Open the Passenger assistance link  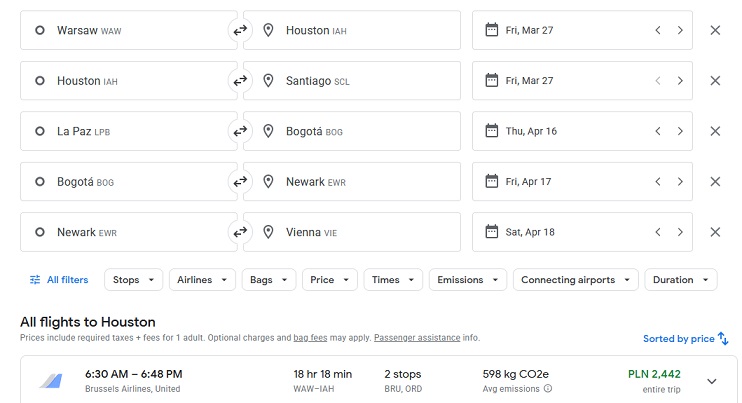(417, 338)
